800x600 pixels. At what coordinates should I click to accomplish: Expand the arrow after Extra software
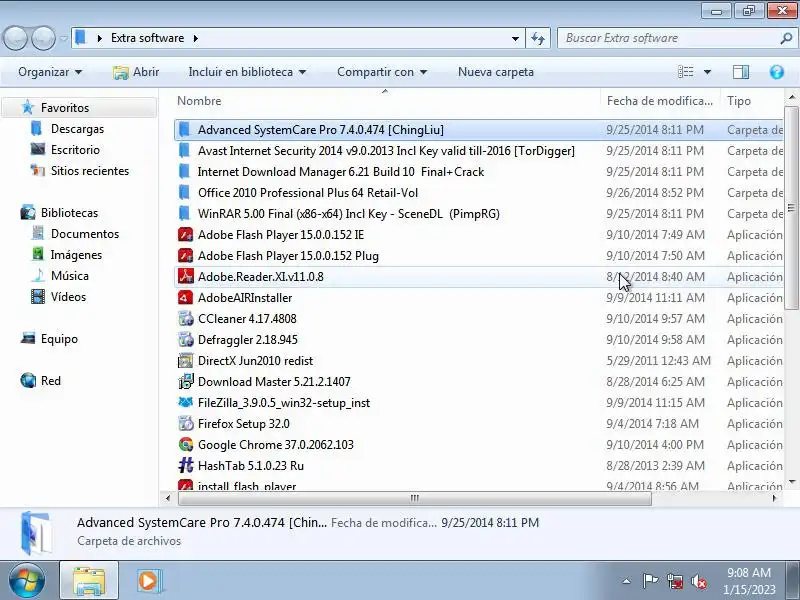pyautogui.click(x=195, y=38)
